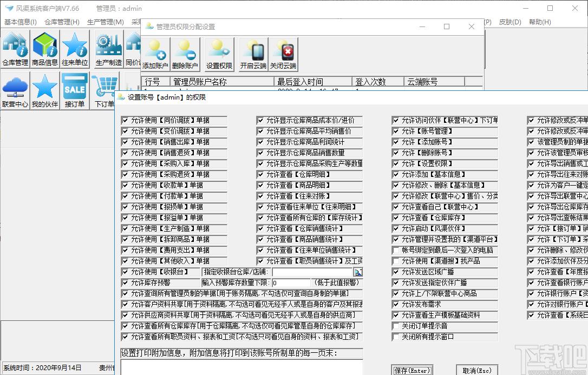Toggle 允许使用【收银台】 checkbox

click(x=125, y=272)
